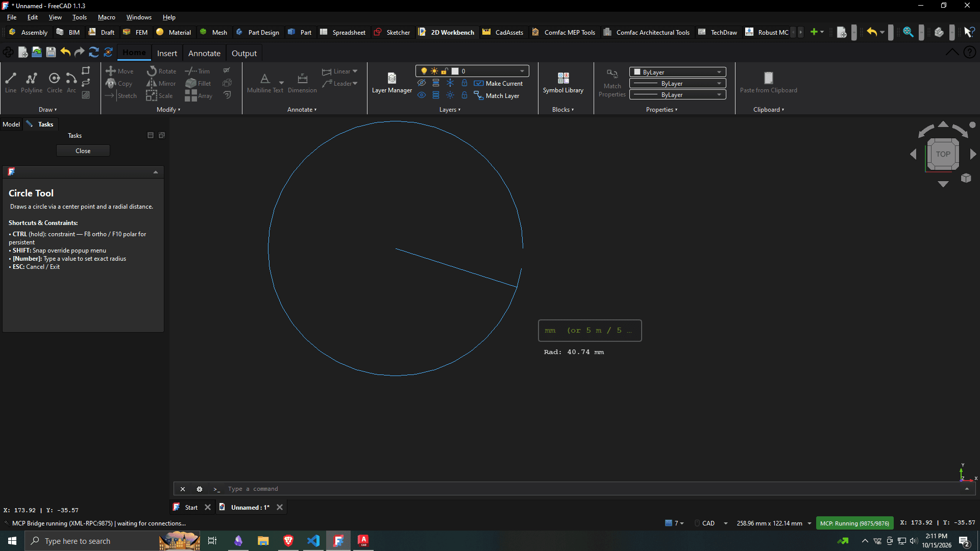
Task: Use the Mirror modify tool
Action: tap(161, 83)
